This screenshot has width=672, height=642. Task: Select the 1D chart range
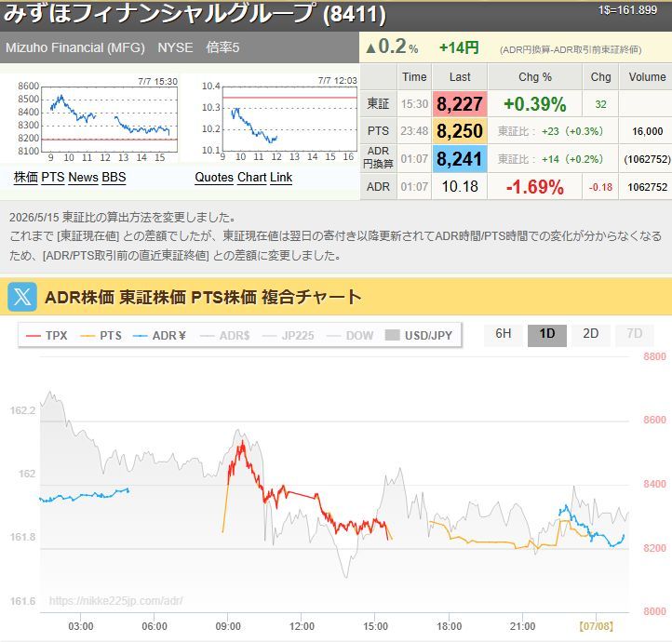[547, 334]
